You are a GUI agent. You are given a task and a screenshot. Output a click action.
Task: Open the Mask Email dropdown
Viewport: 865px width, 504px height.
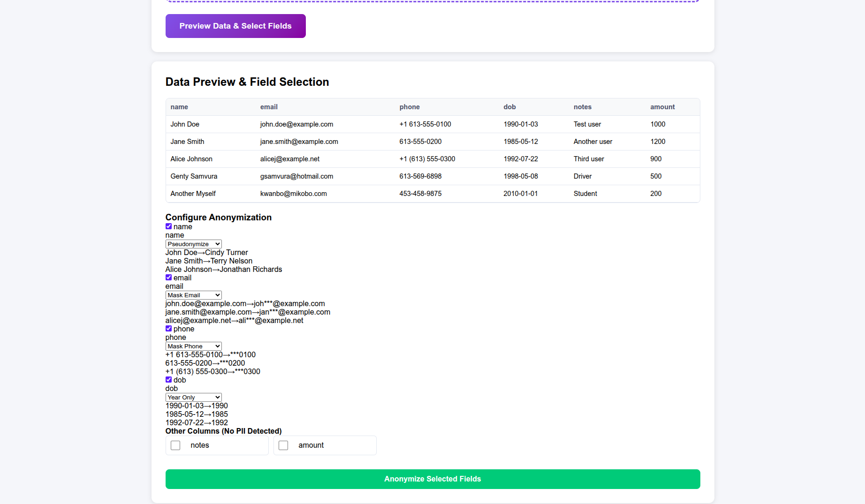[193, 295]
